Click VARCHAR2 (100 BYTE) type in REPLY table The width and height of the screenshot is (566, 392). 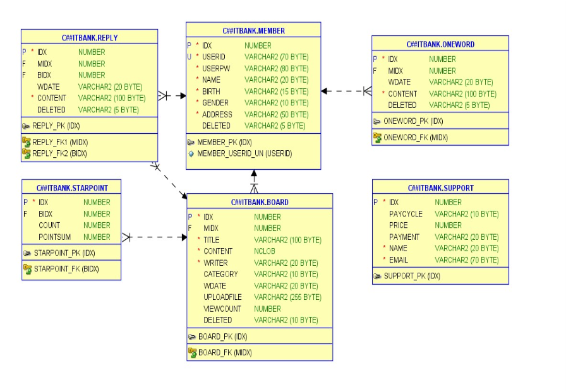click(x=112, y=98)
